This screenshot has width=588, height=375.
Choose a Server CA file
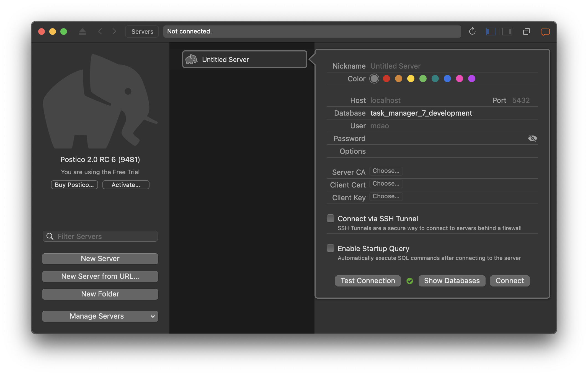click(386, 171)
